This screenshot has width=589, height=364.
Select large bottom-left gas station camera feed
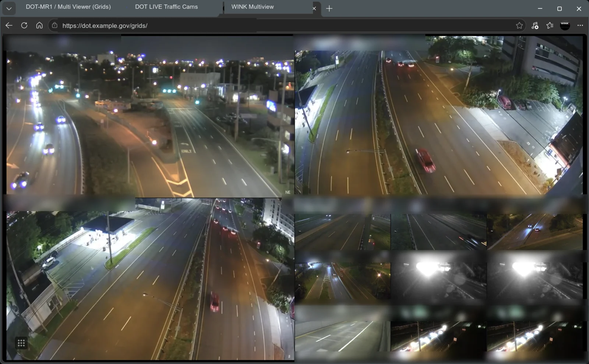click(150, 279)
